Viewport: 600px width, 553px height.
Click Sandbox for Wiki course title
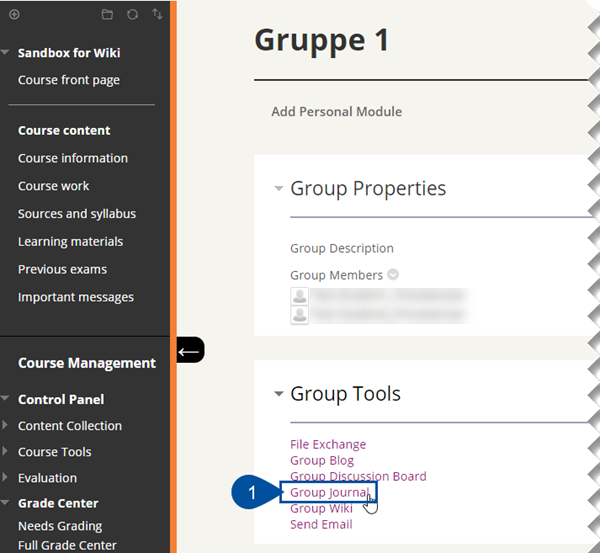coord(69,53)
